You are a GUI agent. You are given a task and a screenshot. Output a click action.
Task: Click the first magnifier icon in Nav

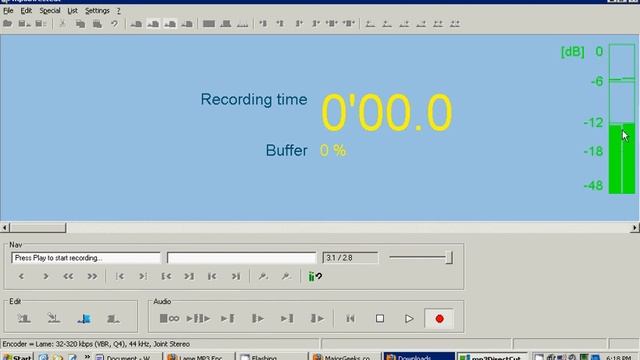[x=263, y=277]
